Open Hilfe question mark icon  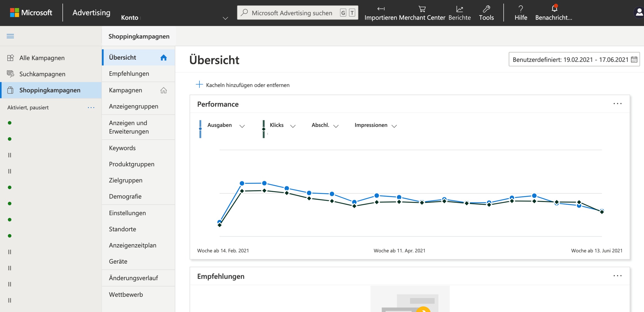click(521, 9)
